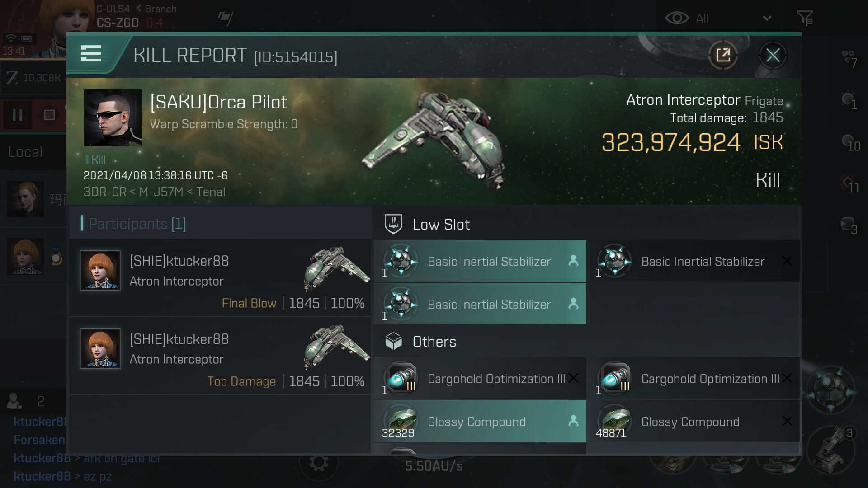Close the kill report window
The height and width of the screenshot is (488, 868).
tap(773, 56)
